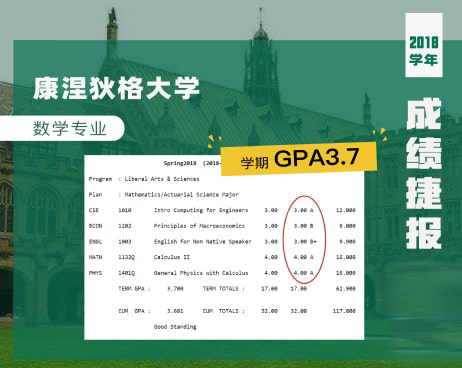Select the "PHYS" subject code
The height and width of the screenshot is (368, 462).
(95, 273)
